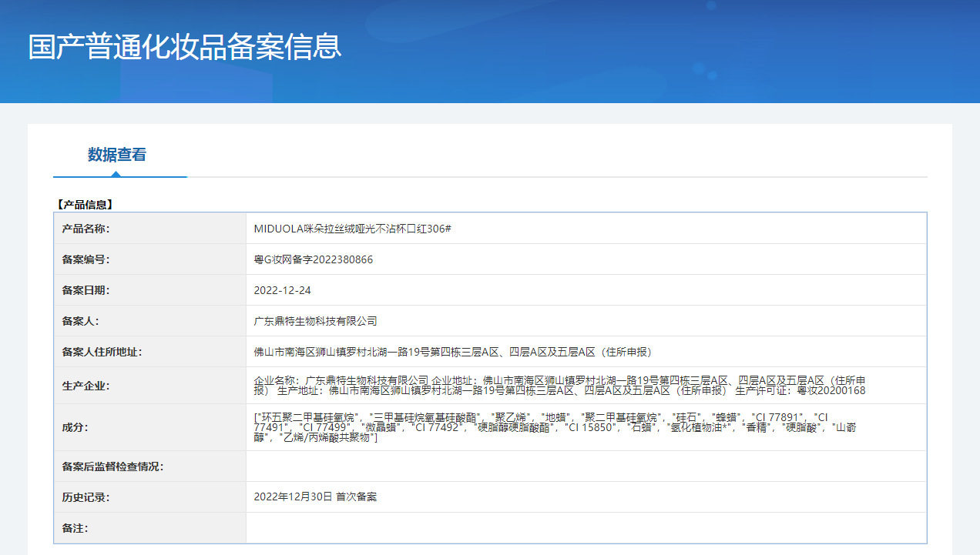Select the 【产品信息】 section heading
980x555 pixels.
pyautogui.click(x=85, y=205)
